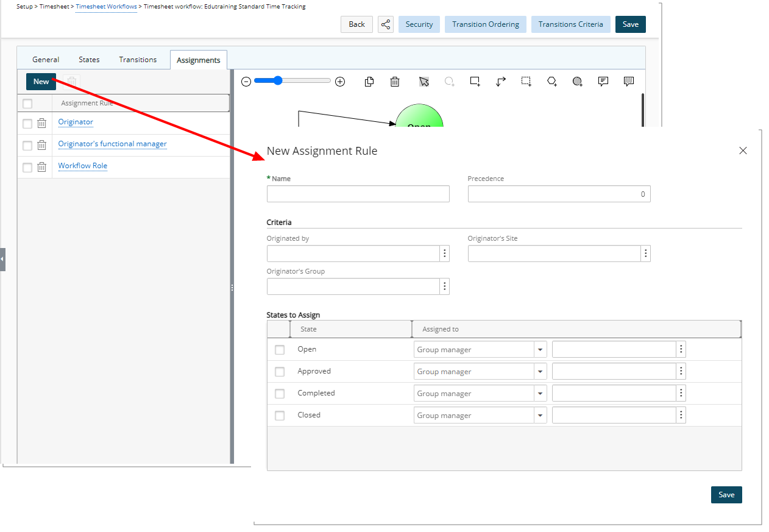Click the Back button

click(357, 24)
